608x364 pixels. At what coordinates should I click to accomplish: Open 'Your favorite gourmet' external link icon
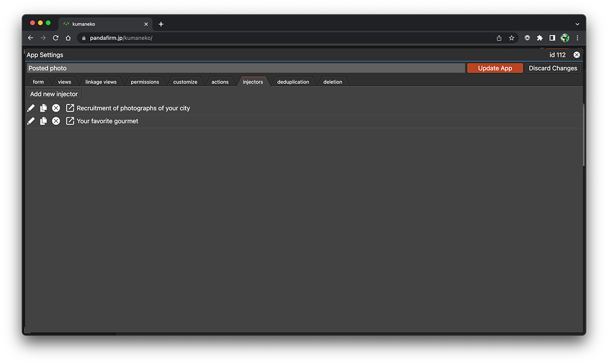(70, 121)
